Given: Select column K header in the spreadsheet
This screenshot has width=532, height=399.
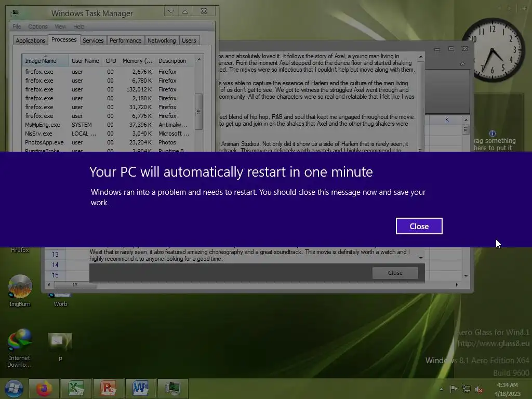Looking at the screenshot, I should [447, 120].
